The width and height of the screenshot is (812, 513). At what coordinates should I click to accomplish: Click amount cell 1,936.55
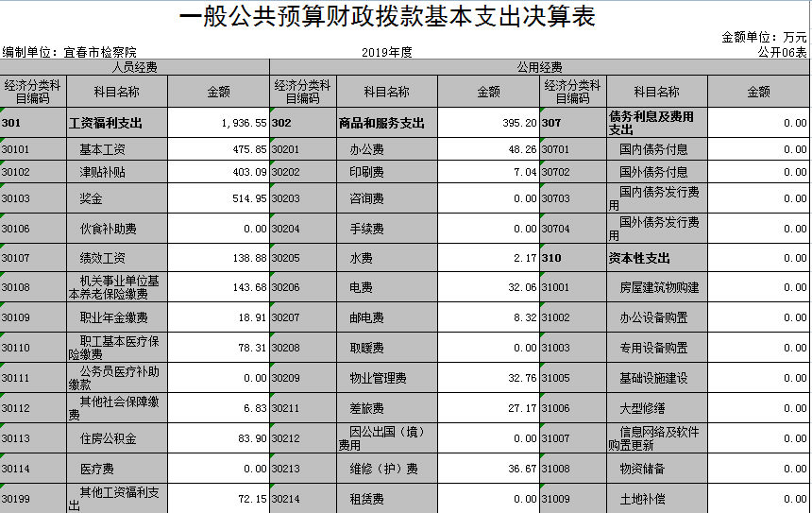tap(218, 123)
